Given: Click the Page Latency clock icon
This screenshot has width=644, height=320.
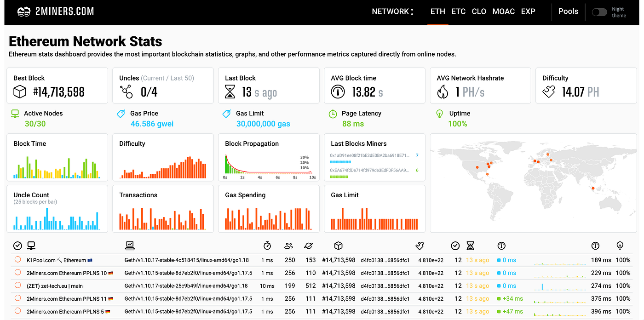Looking at the screenshot, I should pos(333,114).
